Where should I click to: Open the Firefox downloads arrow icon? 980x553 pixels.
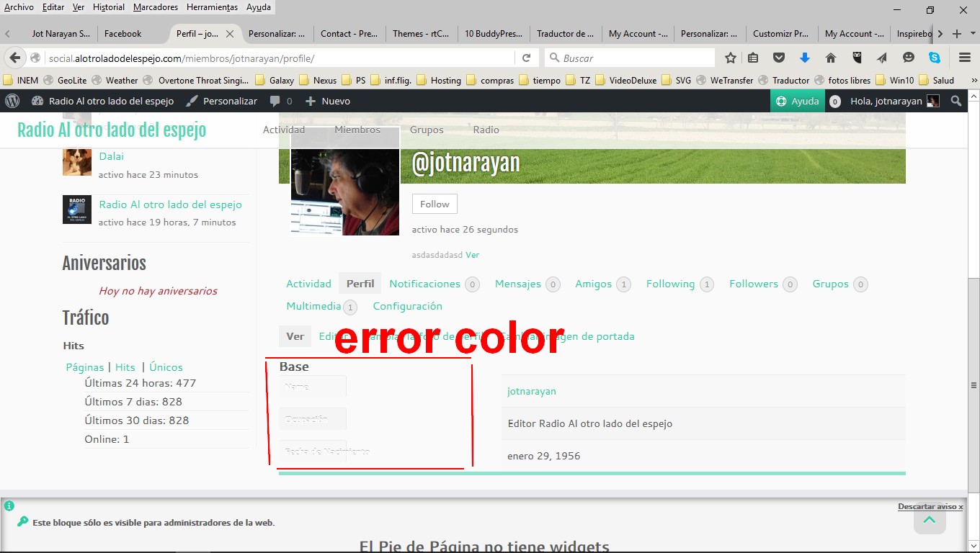click(x=805, y=58)
